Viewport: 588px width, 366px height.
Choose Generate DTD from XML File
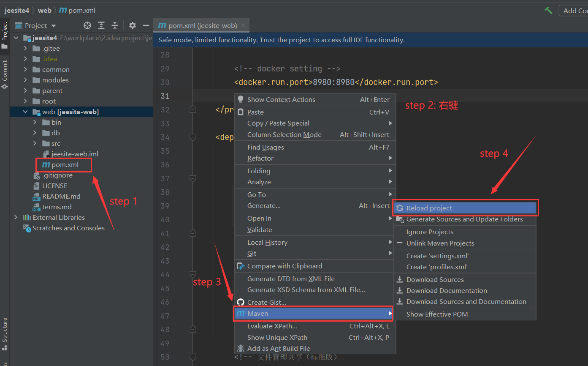click(315, 279)
